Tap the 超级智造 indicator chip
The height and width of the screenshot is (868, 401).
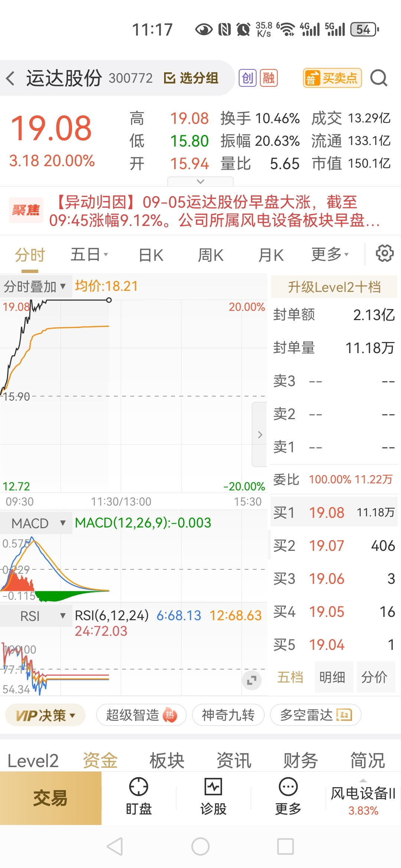tap(141, 715)
